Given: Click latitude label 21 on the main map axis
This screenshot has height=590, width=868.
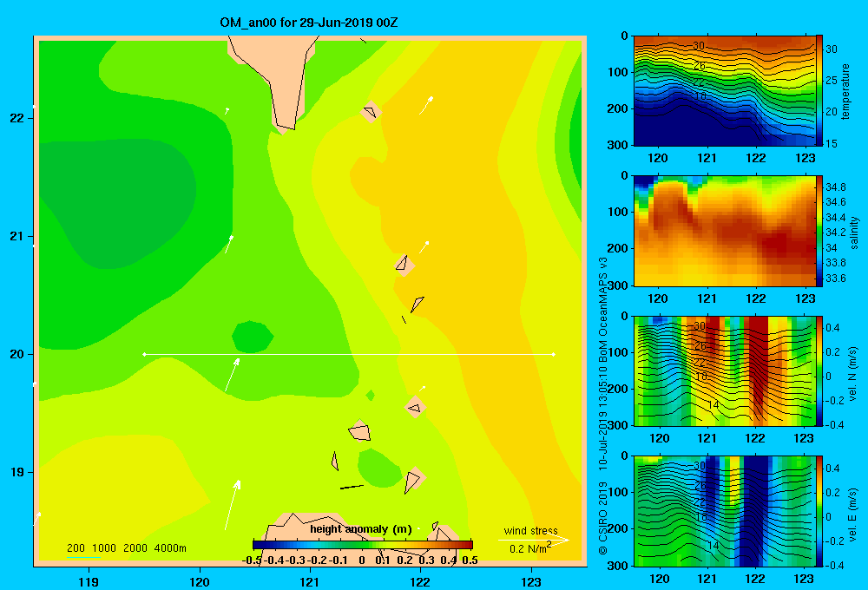Looking at the screenshot, I should (17, 236).
